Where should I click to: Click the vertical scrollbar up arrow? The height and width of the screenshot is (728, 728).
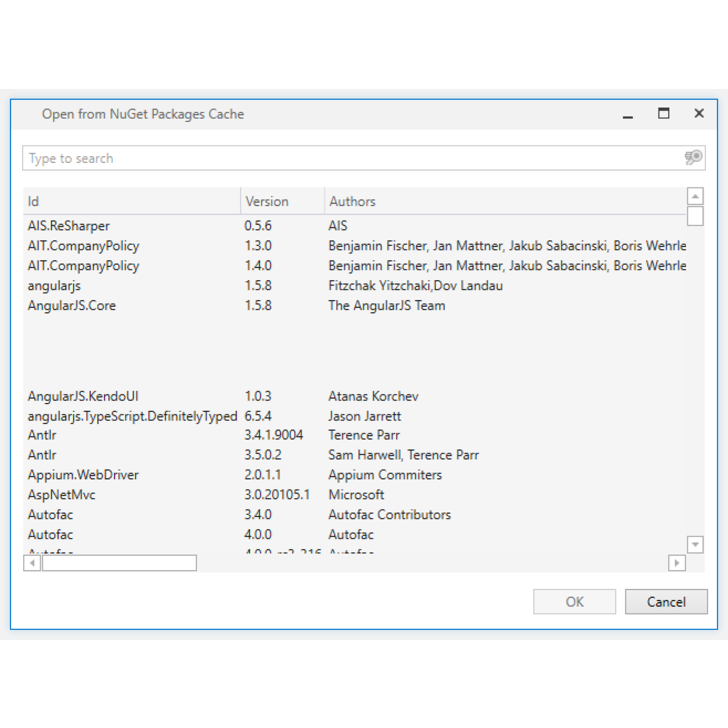pyautogui.click(x=695, y=196)
